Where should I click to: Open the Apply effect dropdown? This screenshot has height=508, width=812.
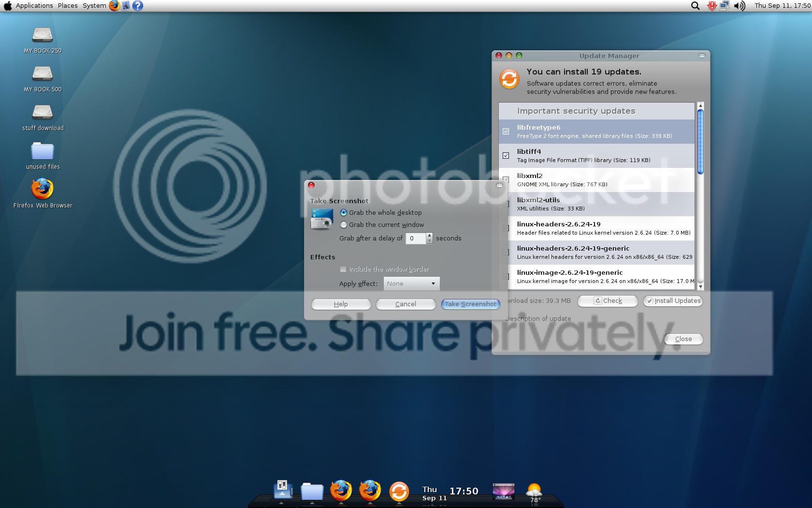tap(411, 284)
